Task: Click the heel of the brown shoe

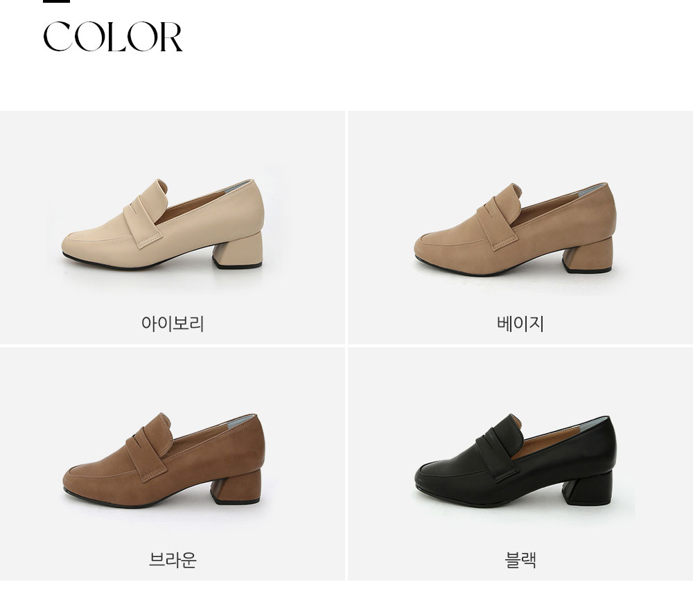Action: pyautogui.click(x=236, y=487)
